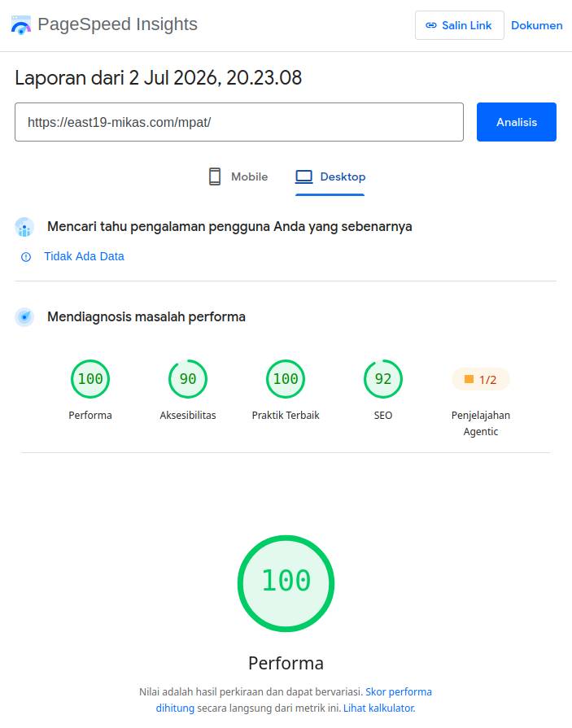The width and height of the screenshot is (572, 728).
Task: Click the PageSpeed Insights logo icon
Action: pyautogui.click(x=21, y=25)
